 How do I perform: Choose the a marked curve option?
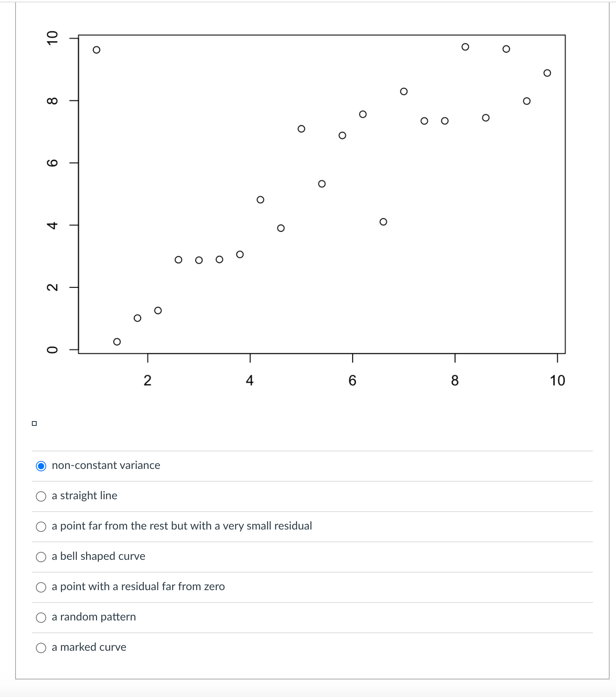tap(41, 648)
